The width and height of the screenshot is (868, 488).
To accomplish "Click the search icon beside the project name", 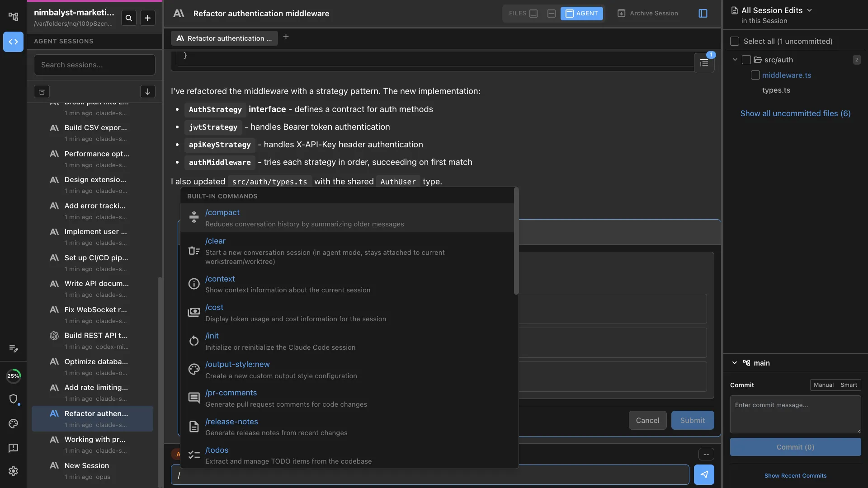I will (x=129, y=18).
